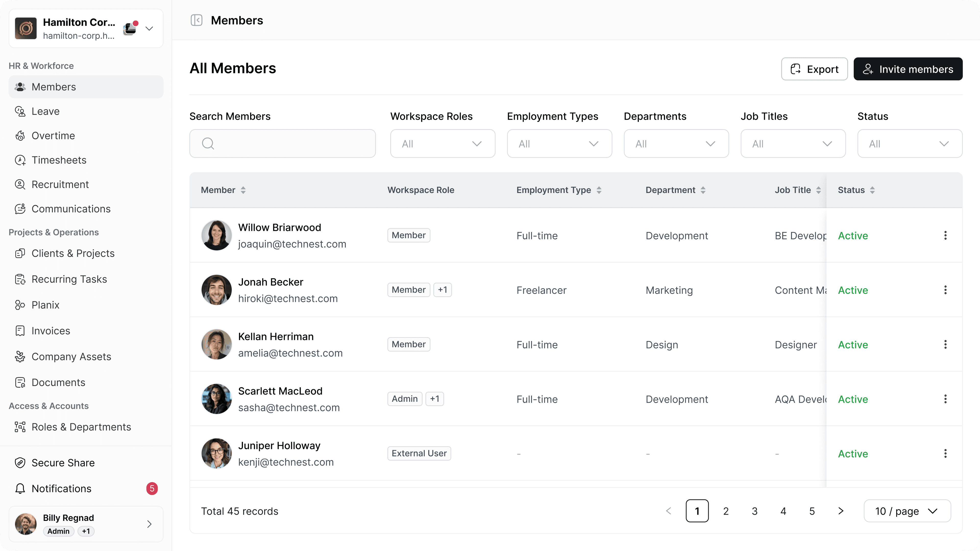This screenshot has height=551, width=980.
Task: Click the Planix sidebar icon
Action: coord(20,305)
